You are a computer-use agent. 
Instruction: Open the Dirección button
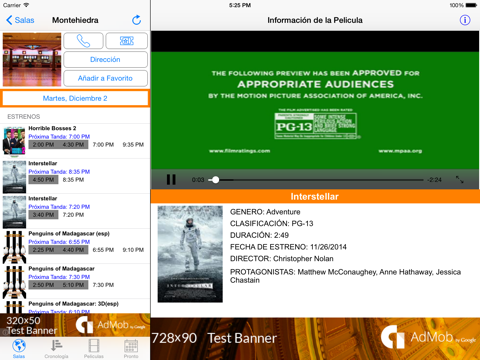(105, 60)
